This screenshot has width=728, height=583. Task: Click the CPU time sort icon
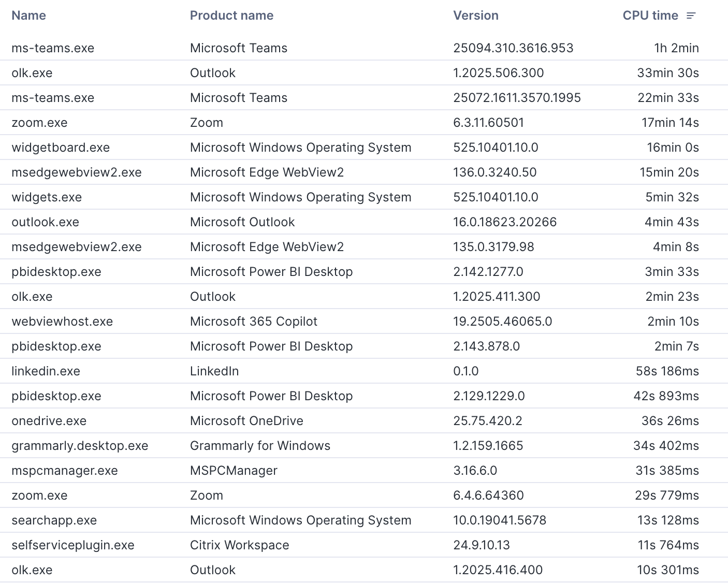691,16
